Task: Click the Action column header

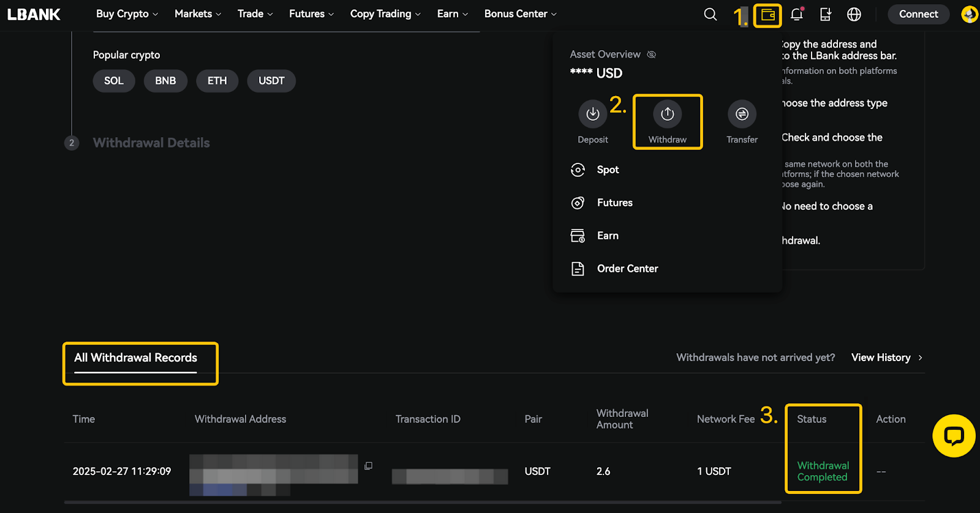Action: pyautogui.click(x=891, y=419)
